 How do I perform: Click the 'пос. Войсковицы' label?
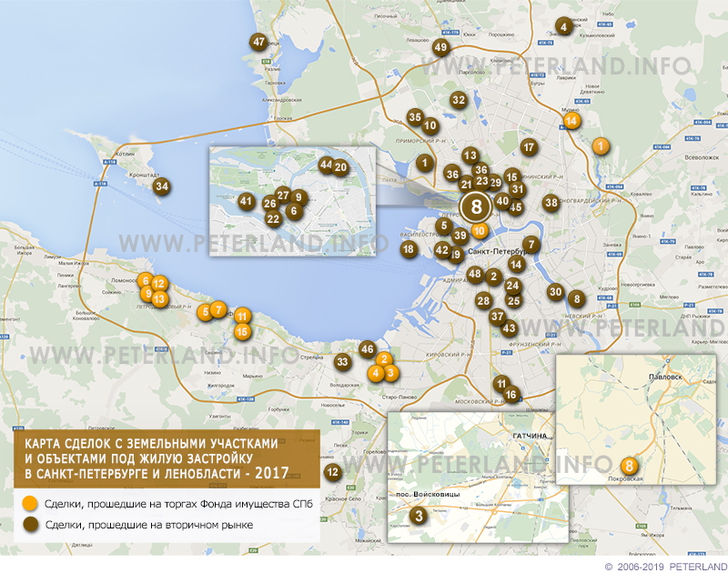click(x=428, y=494)
